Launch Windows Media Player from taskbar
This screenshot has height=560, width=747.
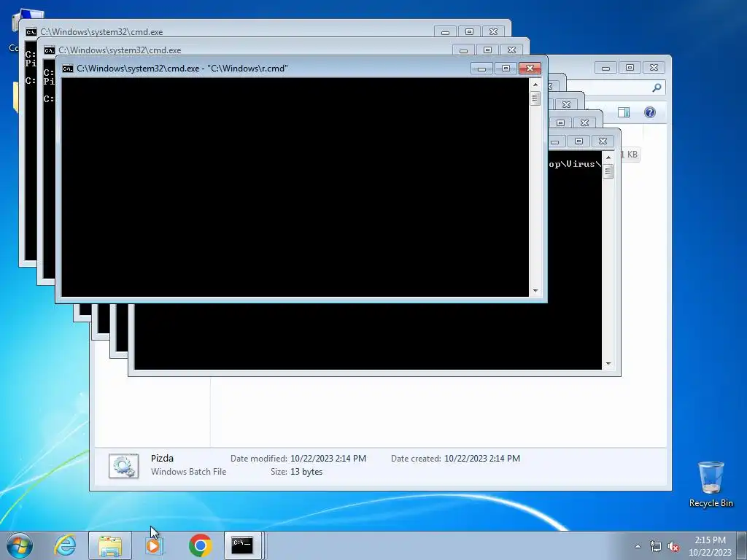(155, 545)
